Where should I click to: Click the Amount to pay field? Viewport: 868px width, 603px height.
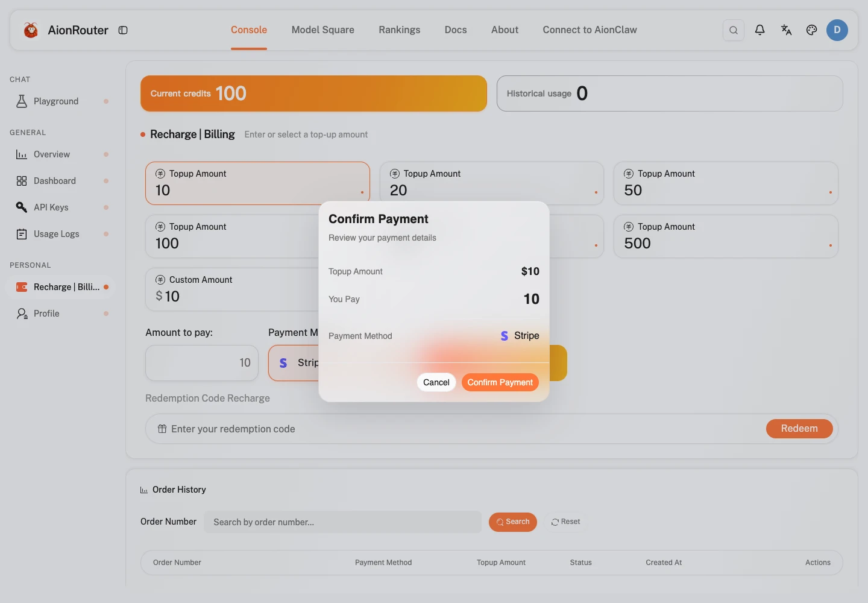[202, 363]
